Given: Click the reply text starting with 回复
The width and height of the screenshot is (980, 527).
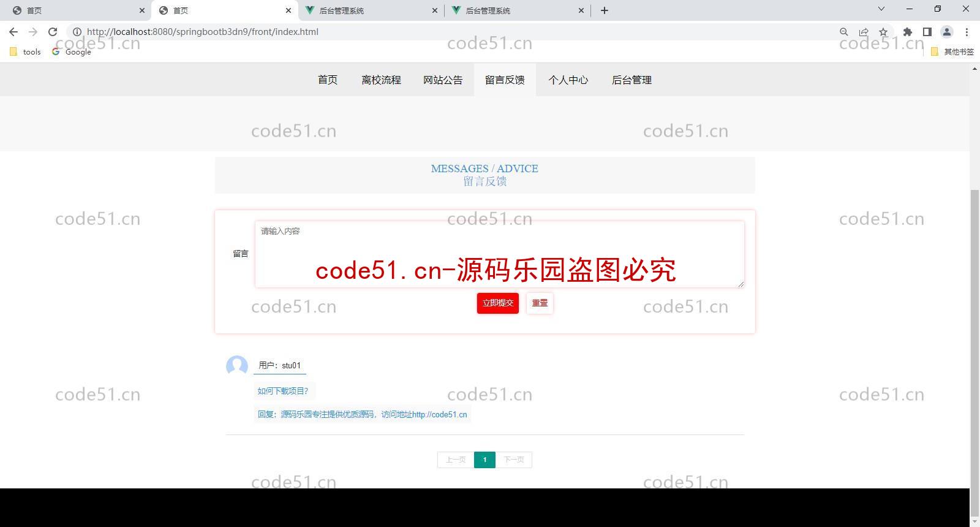Looking at the screenshot, I should click(362, 414).
